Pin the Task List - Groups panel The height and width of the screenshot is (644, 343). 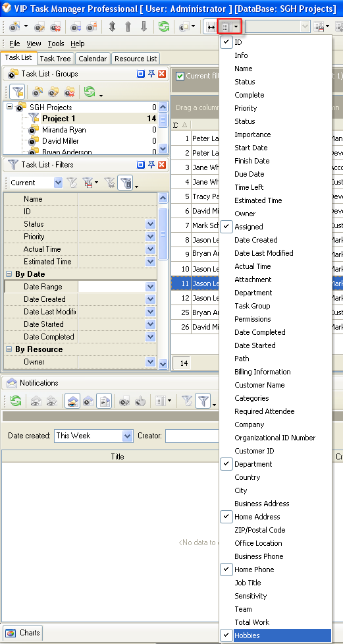(151, 74)
